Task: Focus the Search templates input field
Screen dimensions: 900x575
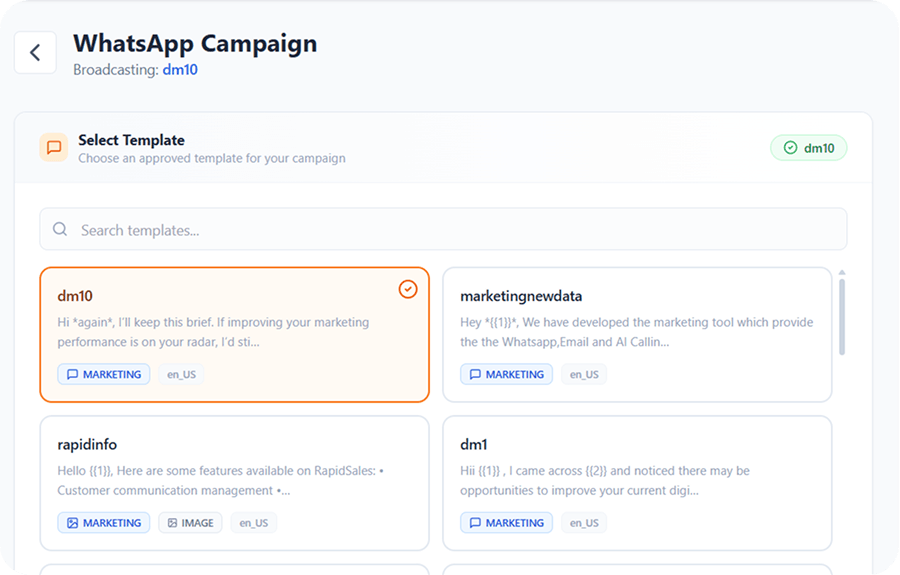Action: pyautogui.click(x=443, y=230)
